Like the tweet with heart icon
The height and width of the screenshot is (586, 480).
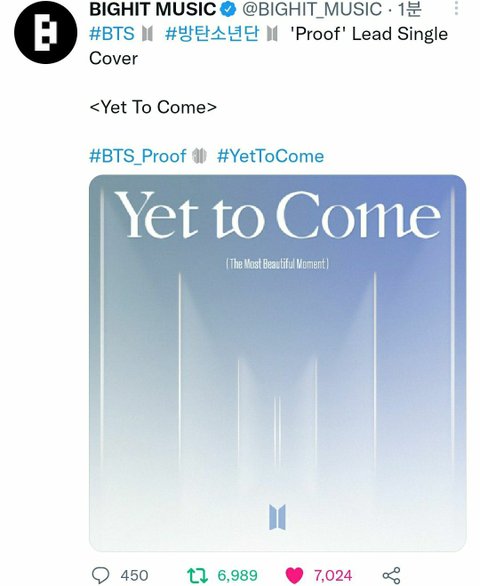[x=294, y=575]
